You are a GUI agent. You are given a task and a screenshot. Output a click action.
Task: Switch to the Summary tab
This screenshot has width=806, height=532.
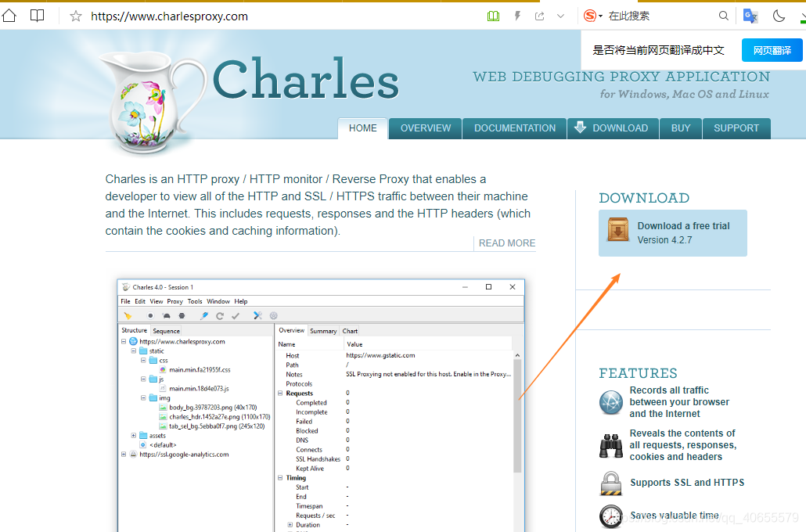[323, 331]
